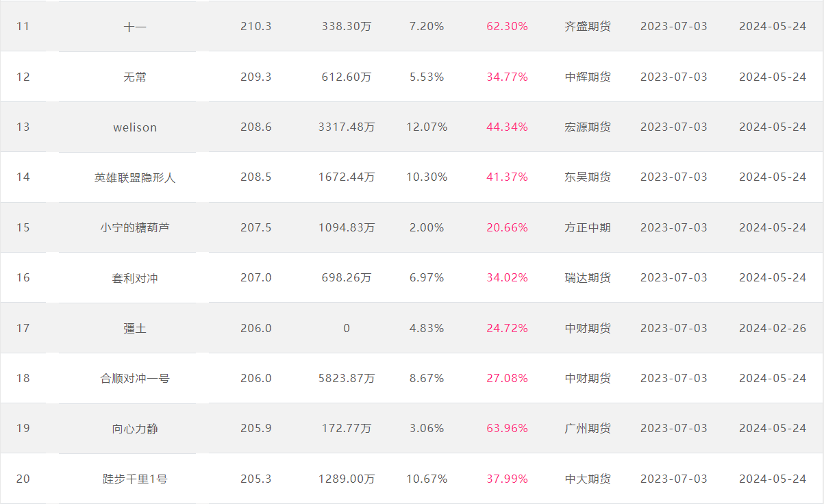Click the 63.96% return value
Screen dimensions: 824x504
click(508, 429)
